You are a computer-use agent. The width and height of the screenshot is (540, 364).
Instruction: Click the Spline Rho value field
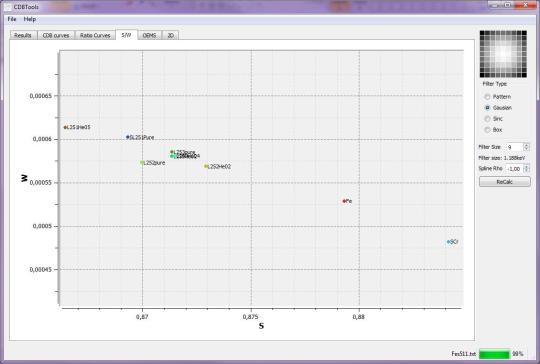515,169
